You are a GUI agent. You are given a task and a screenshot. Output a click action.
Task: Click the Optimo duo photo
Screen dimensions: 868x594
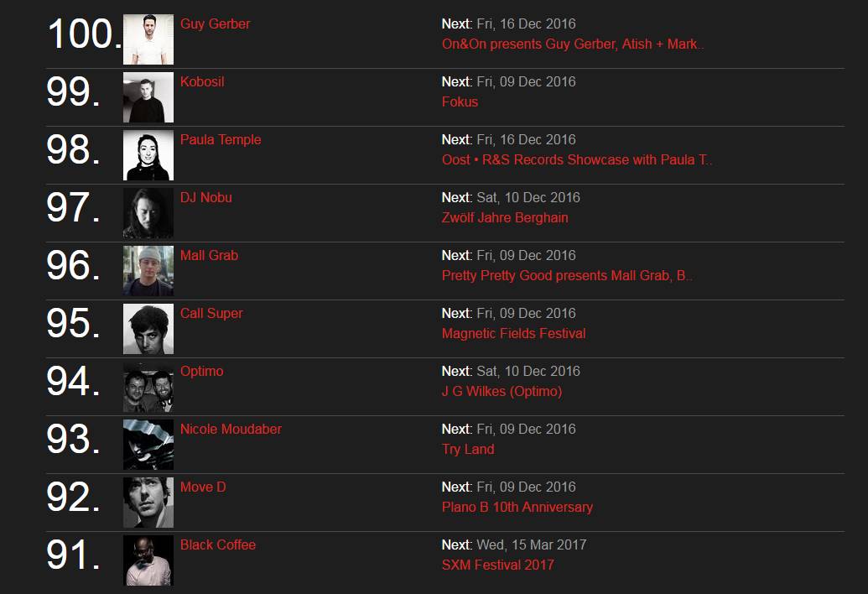[x=148, y=387]
